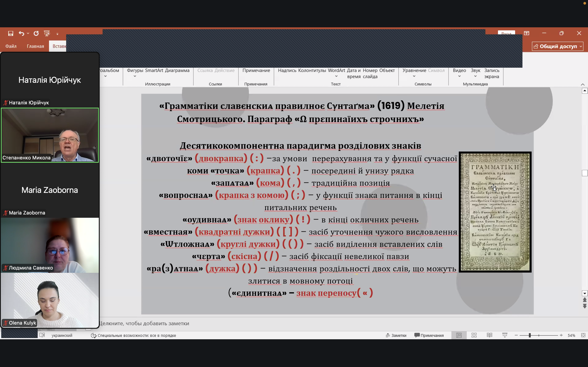Switch to Reading view icon

pyautogui.click(x=489, y=335)
